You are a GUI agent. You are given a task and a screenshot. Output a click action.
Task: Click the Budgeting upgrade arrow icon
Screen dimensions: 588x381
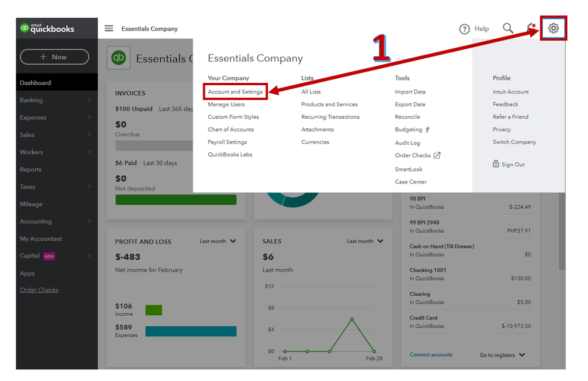pyautogui.click(x=427, y=129)
